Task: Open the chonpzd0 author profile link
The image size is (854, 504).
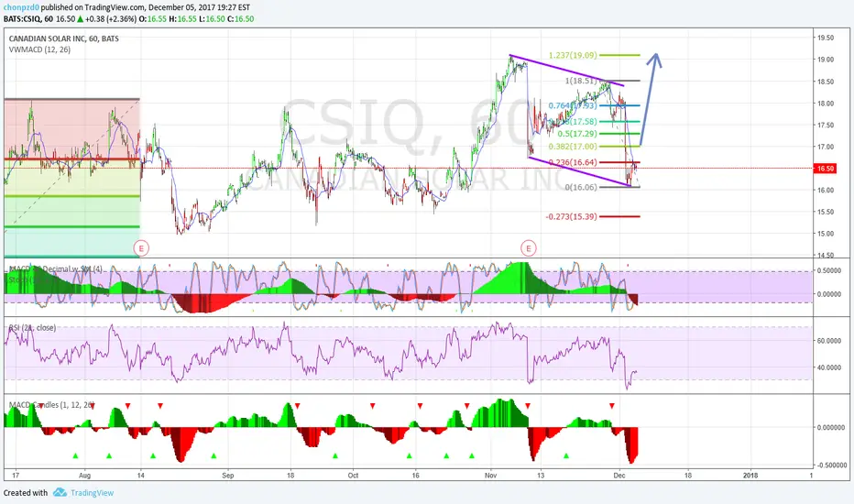Action: pos(21,7)
